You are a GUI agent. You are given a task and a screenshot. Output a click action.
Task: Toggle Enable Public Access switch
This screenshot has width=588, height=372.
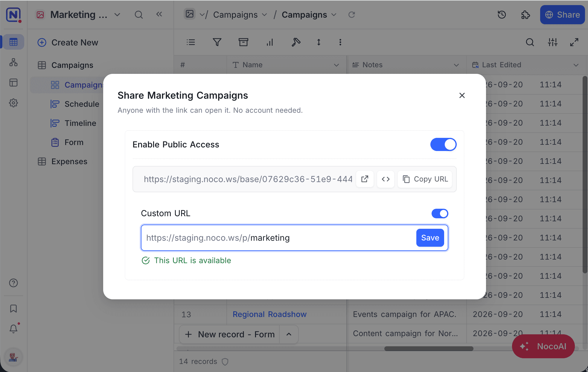pos(443,144)
